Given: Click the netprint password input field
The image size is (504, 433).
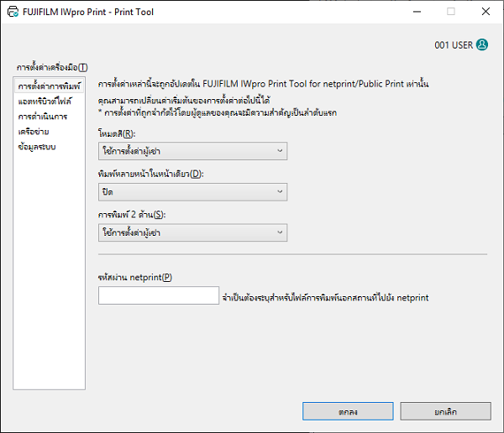Looking at the screenshot, I should pos(159,295).
